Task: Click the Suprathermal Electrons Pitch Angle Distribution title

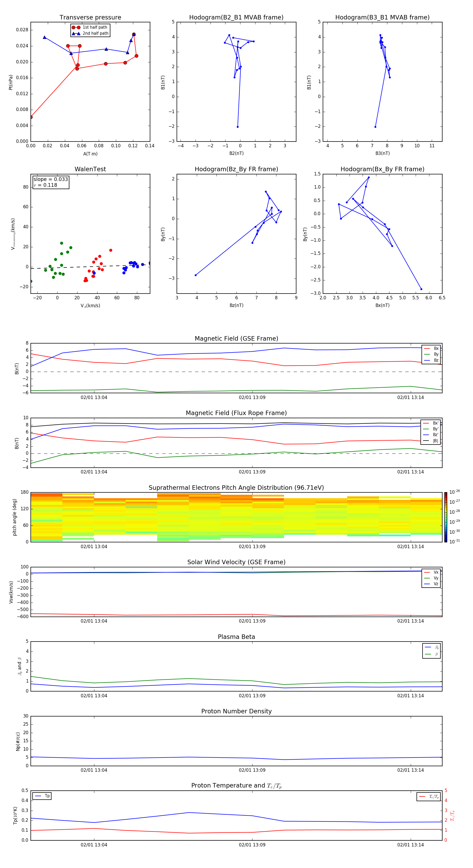Action: [236, 488]
